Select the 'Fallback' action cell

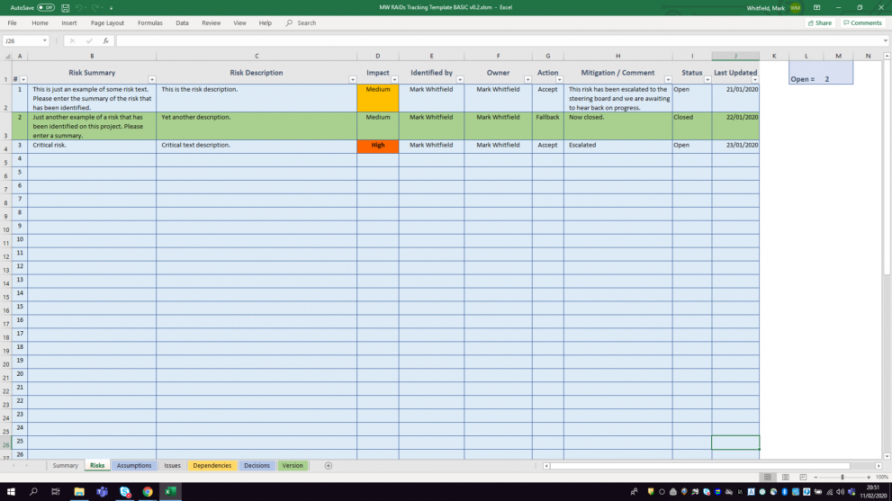click(548, 126)
